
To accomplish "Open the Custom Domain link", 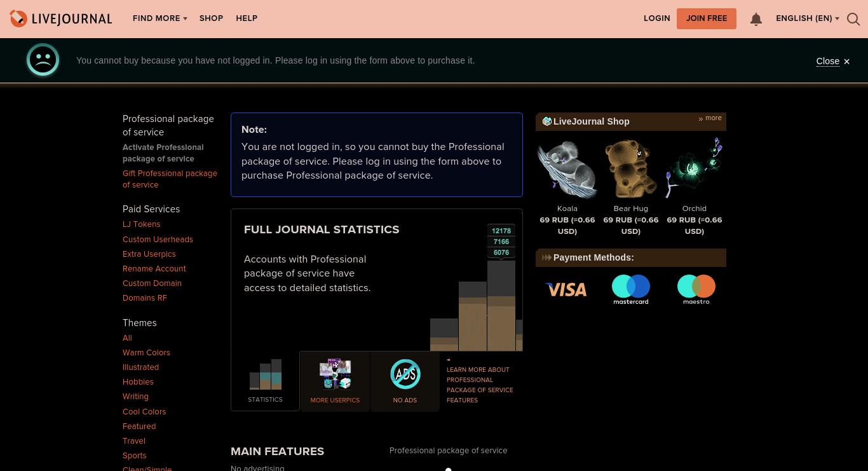I will (x=152, y=283).
